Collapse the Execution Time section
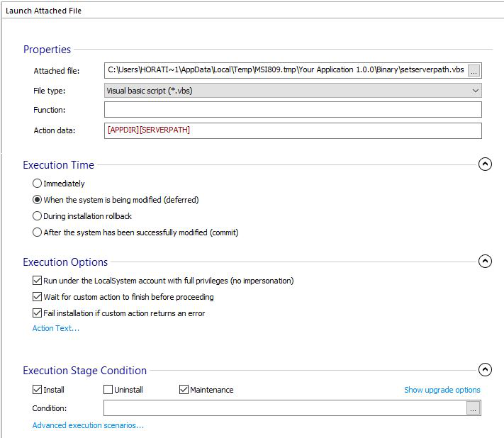The width and height of the screenshot is (504, 438). [x=485, y=164]
